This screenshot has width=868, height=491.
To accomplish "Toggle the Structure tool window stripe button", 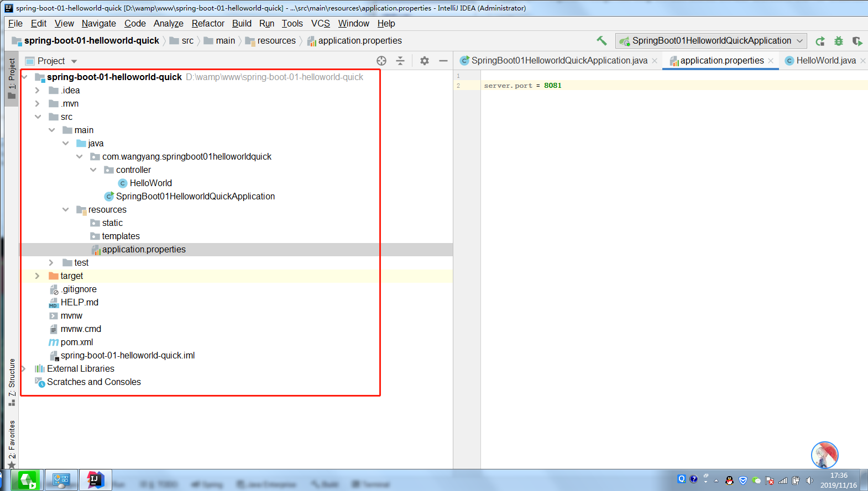I will pyautogui.click(x=12, y=382).
